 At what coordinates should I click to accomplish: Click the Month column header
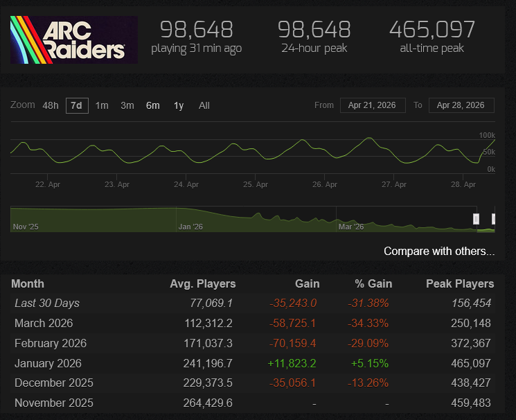coord(28,284)
